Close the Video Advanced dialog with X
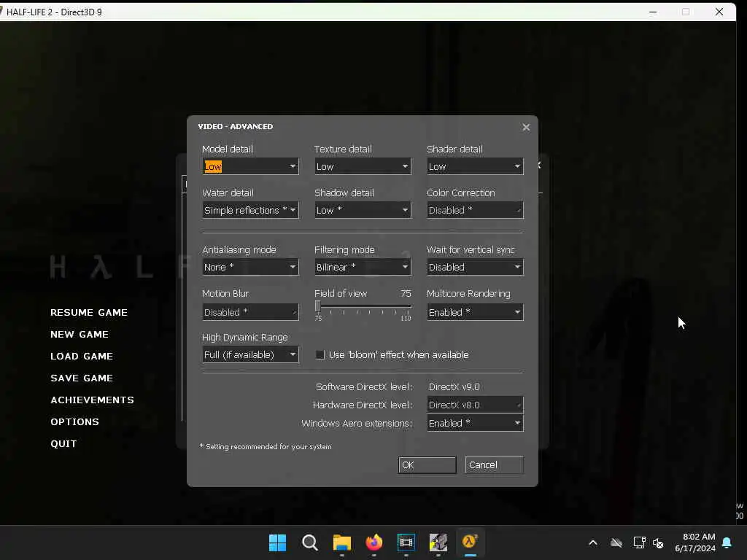Image resolution: width=747 pixels, height=560 pixels. [526, 127]
